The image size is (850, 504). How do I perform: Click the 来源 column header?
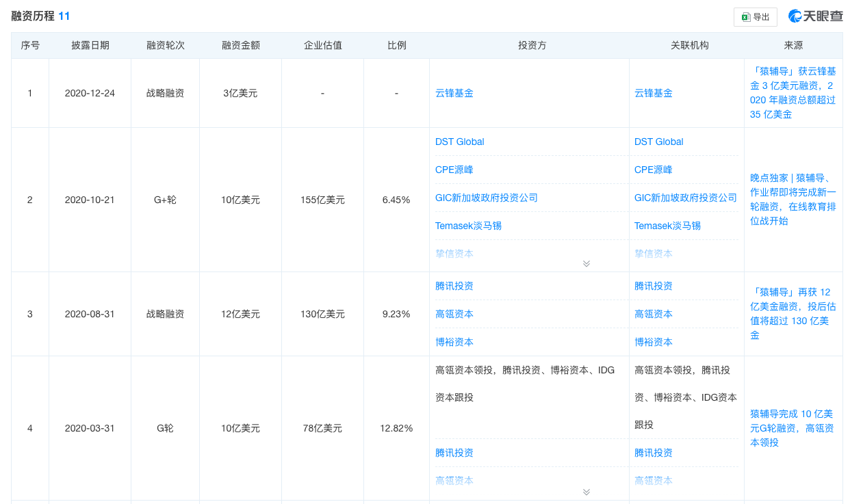(793, 46)
